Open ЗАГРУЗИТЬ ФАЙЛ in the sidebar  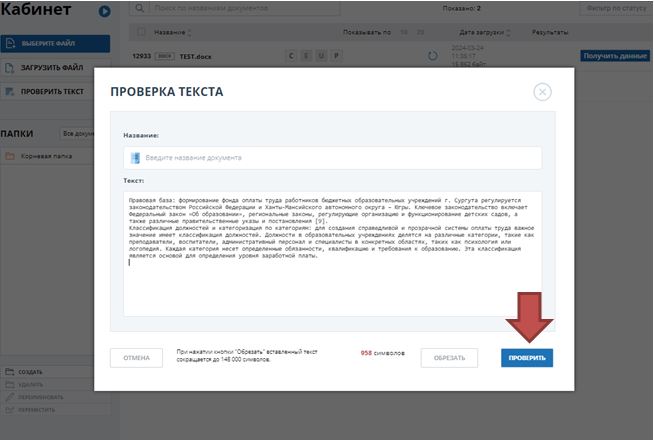tap(54, 68)
